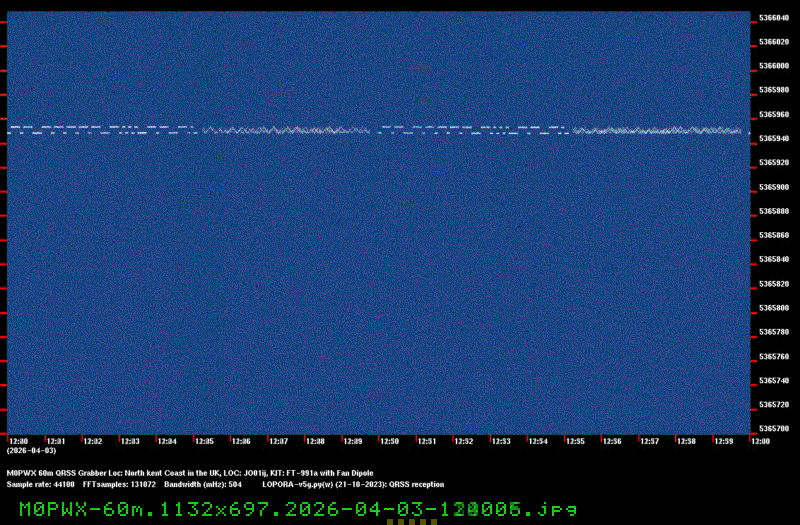The image size is (800, 525).
Task: Select the 5365700 frequency label
Action: 774,429
